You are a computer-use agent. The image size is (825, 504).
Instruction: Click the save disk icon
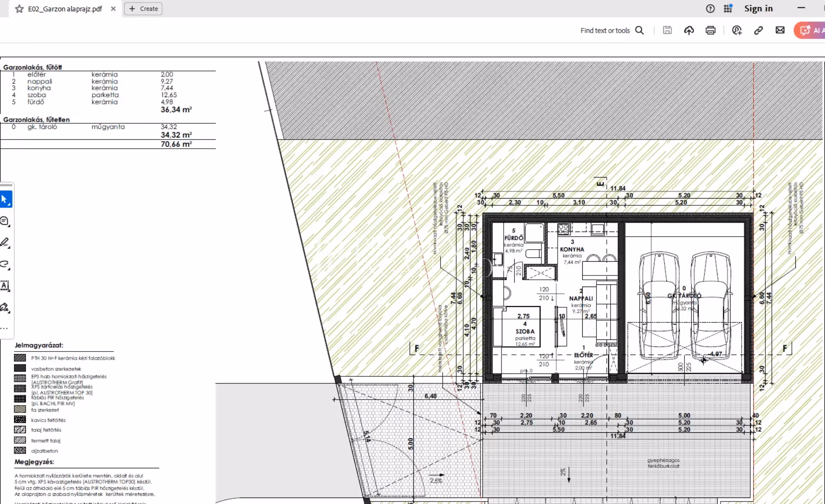pyautogui.click(x=667, y=30)
